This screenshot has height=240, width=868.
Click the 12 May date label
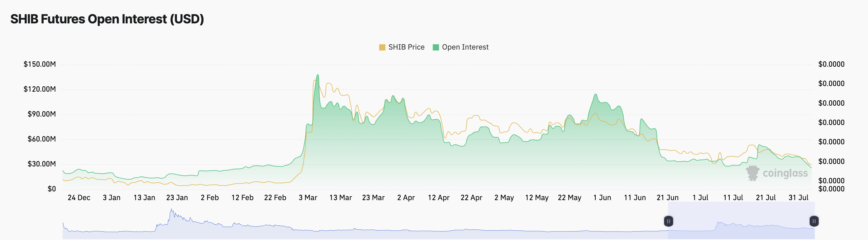537,198
